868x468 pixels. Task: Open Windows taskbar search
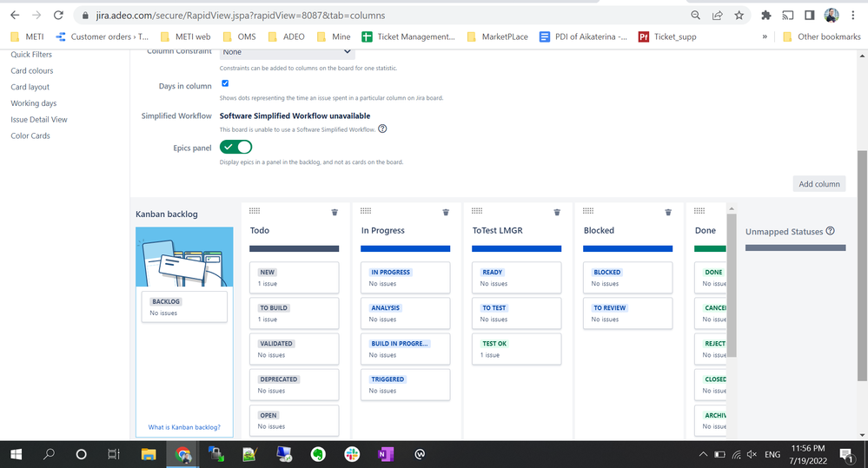(x=49, y=454)
